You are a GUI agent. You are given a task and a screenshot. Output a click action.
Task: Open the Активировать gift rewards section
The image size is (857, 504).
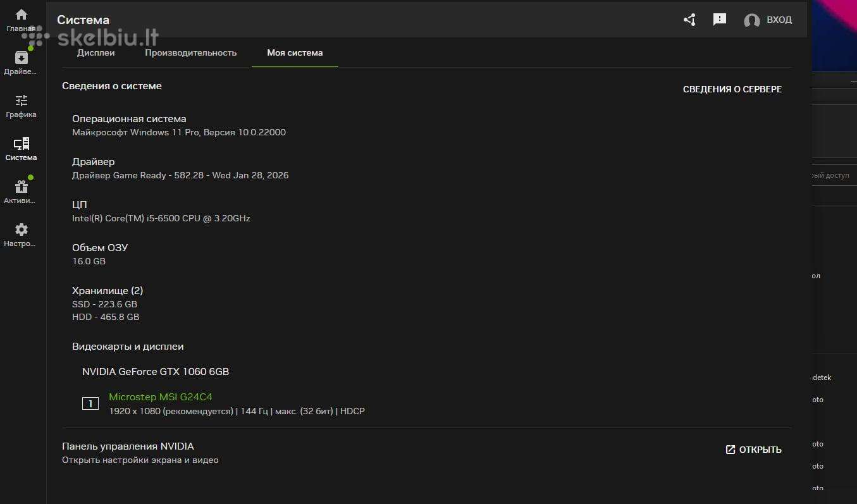point(22,192)
